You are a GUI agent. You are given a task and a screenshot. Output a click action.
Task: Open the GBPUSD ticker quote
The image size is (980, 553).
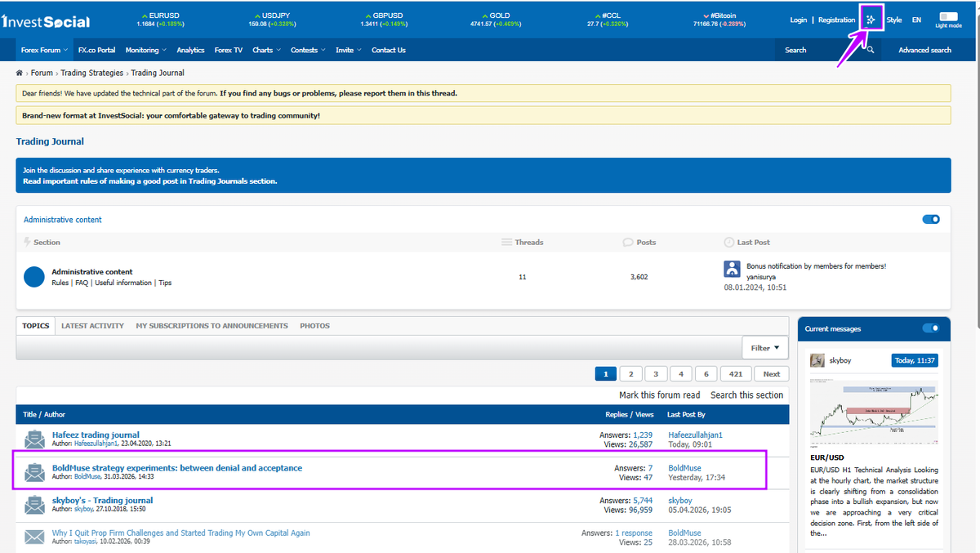pos(384,20)
